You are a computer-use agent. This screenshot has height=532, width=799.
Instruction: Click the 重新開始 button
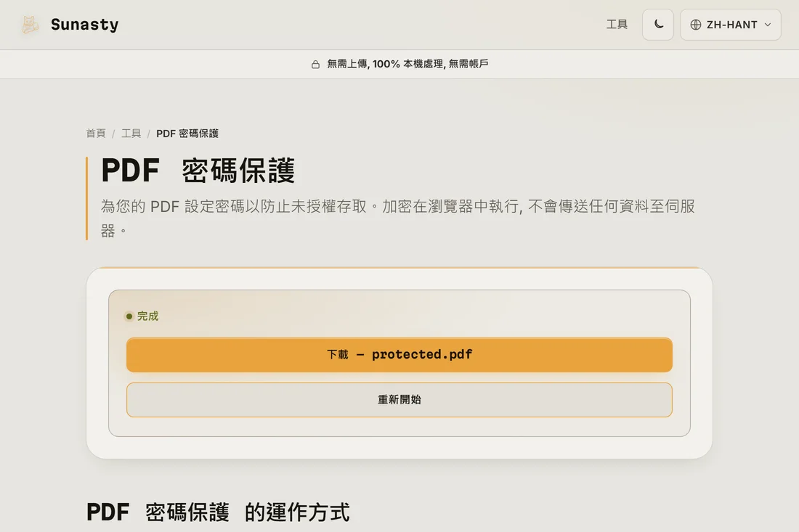point(399,400)
